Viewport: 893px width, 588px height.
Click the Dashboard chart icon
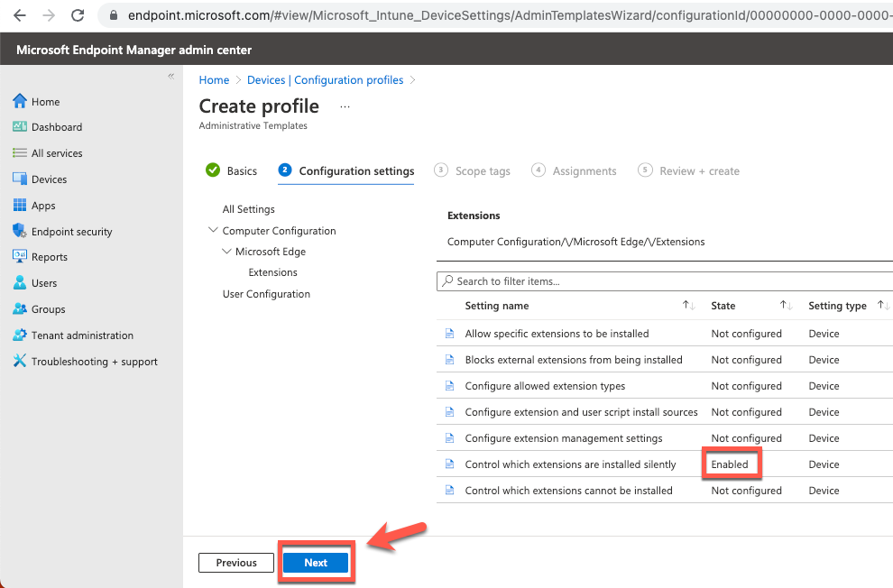coord(19,126)
